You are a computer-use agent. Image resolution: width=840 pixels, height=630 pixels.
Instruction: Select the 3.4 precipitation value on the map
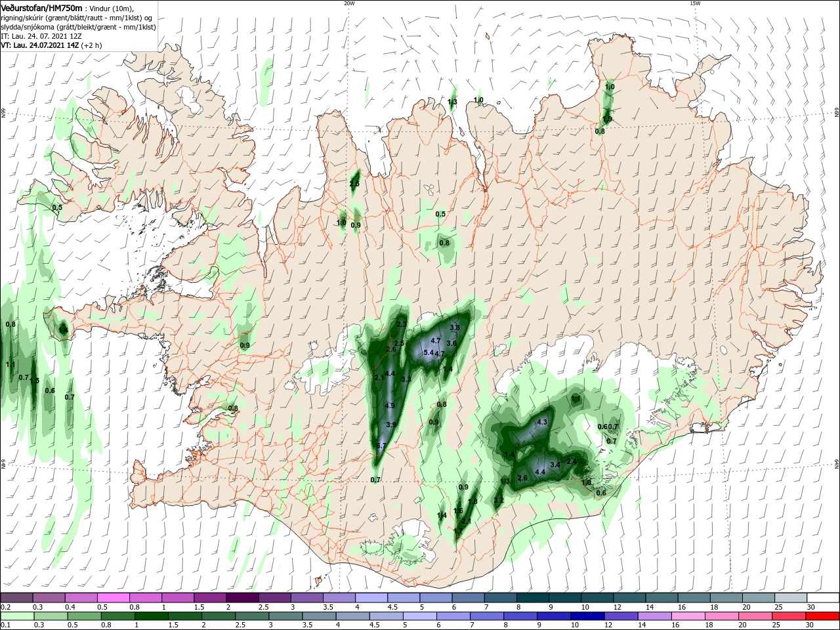coord(555,465)
